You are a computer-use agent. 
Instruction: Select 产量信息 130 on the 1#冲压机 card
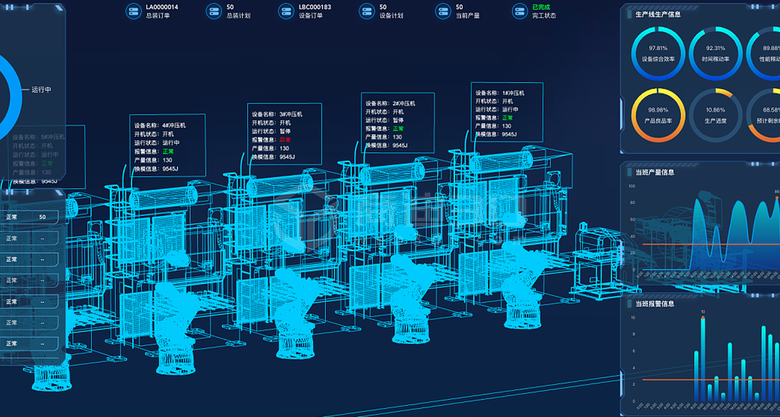(x=493, y=126)
